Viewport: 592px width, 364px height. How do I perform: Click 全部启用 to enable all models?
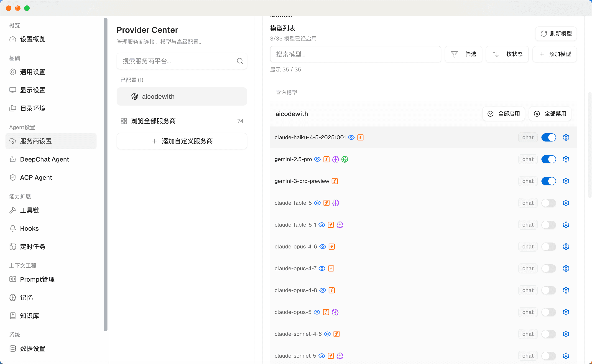point(503,114)
